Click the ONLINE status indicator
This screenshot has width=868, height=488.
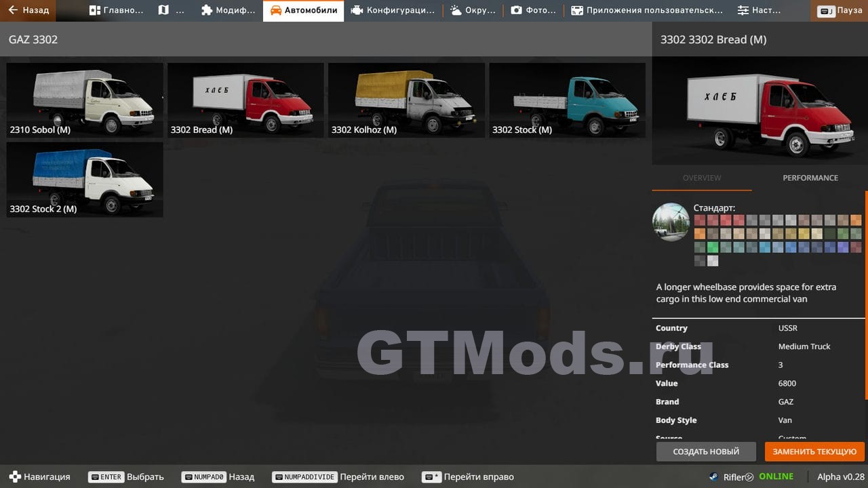pos(776,476)
